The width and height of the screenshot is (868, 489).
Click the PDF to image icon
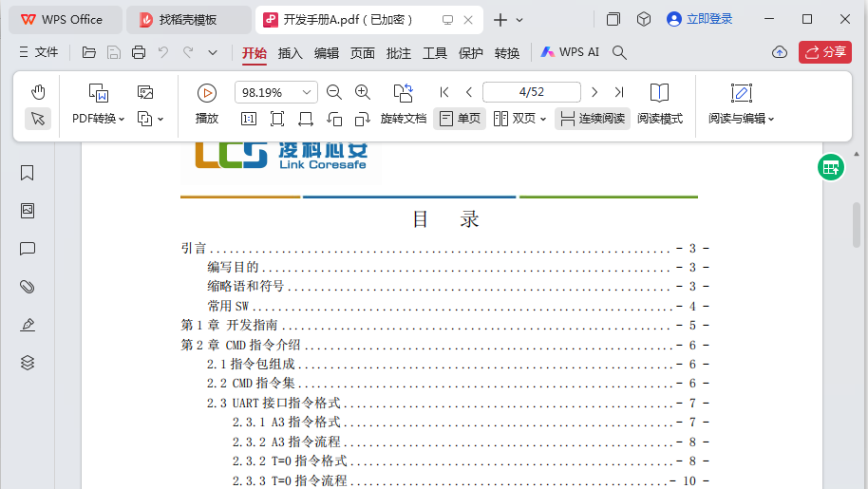(x=145, y=92)
